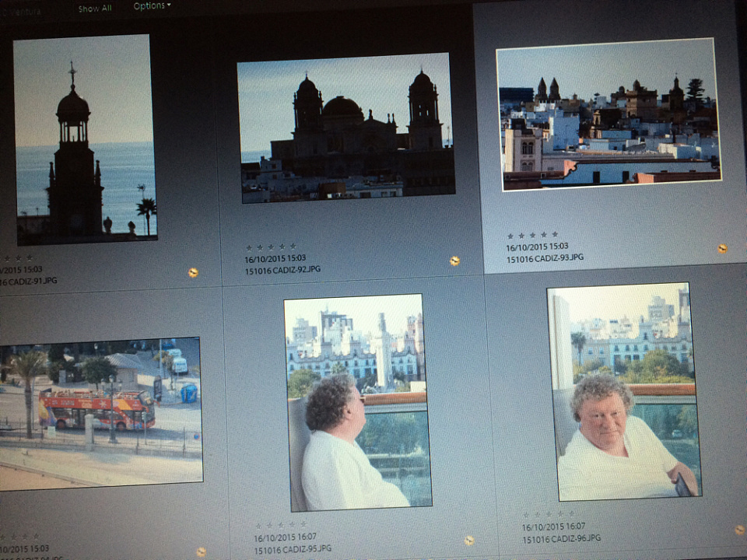
Task: Set a five-star rating on CADIZ-95
Action: pyautogui.click(x=303, y=523)
